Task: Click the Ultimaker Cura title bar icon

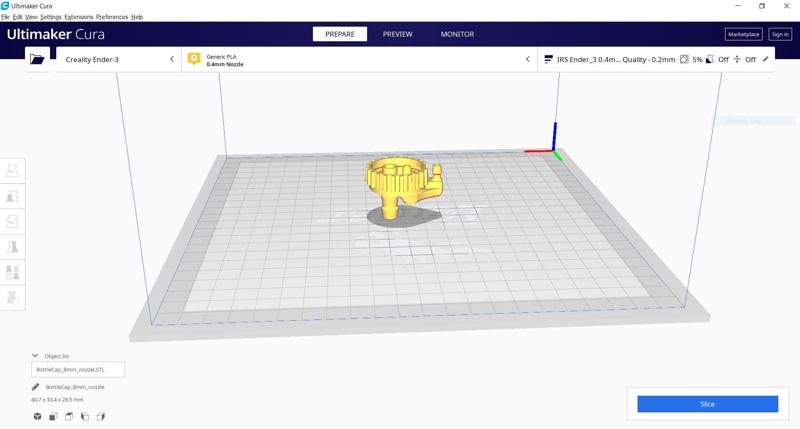Action: [5, 6]
